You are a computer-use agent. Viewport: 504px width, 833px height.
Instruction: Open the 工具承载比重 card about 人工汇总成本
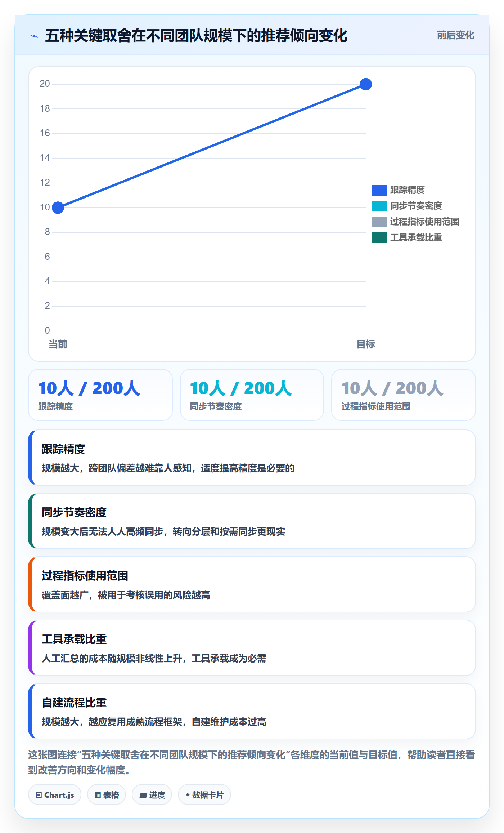[x=252, y=648]
